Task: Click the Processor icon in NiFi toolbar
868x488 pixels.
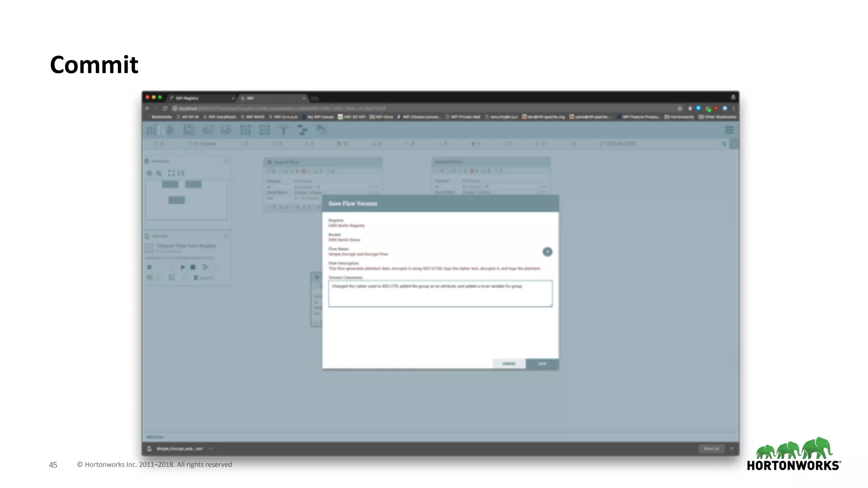Action: tap(189, 130)
